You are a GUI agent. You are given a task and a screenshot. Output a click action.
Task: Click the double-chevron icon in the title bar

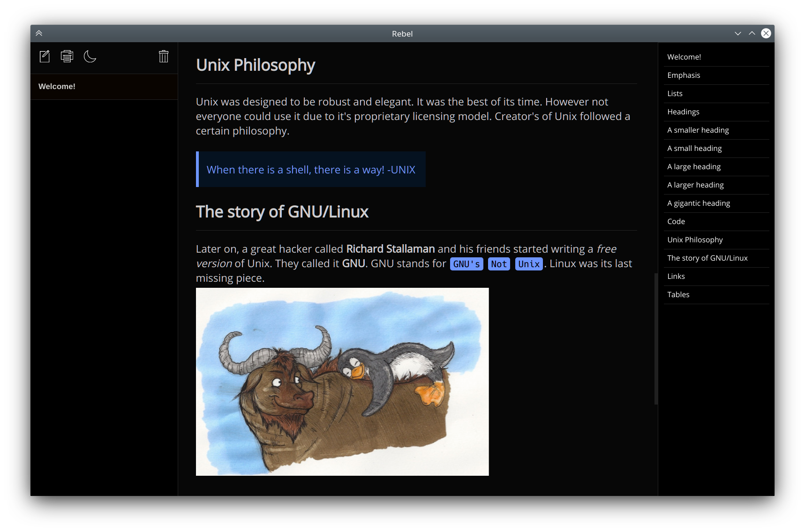click(39, 33)
